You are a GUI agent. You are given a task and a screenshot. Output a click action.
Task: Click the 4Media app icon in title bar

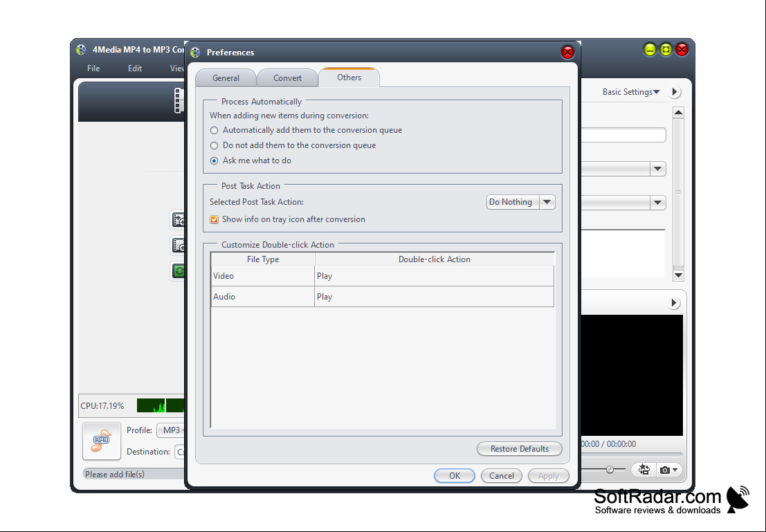click(81, 49)
